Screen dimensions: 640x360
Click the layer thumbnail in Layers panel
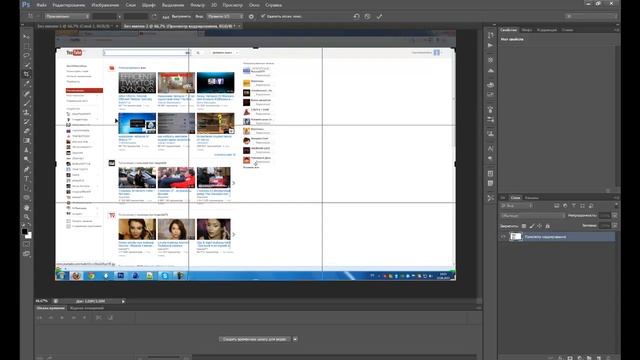pos(516,236)
